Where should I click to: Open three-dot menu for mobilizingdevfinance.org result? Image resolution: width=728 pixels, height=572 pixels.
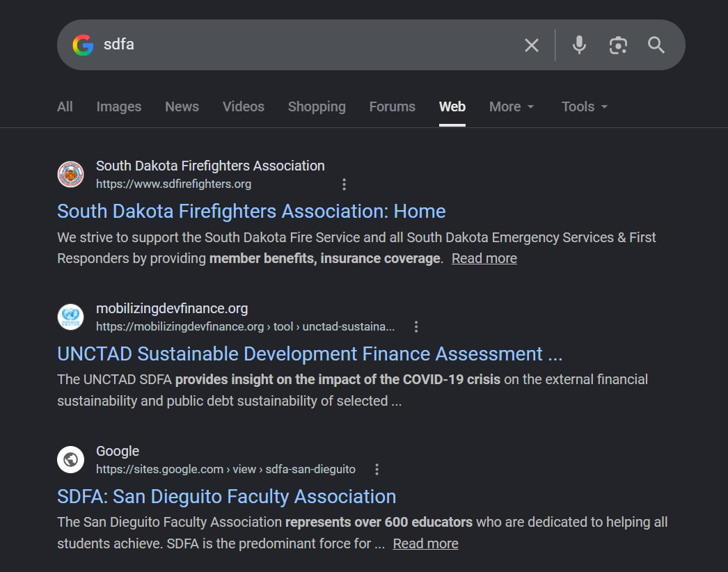[x=416, y=327]
